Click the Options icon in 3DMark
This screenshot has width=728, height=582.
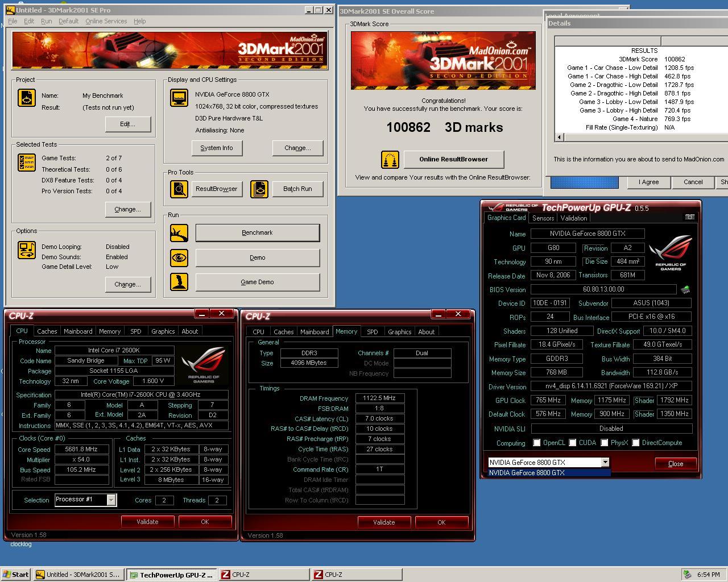click(x=27, y=250)
